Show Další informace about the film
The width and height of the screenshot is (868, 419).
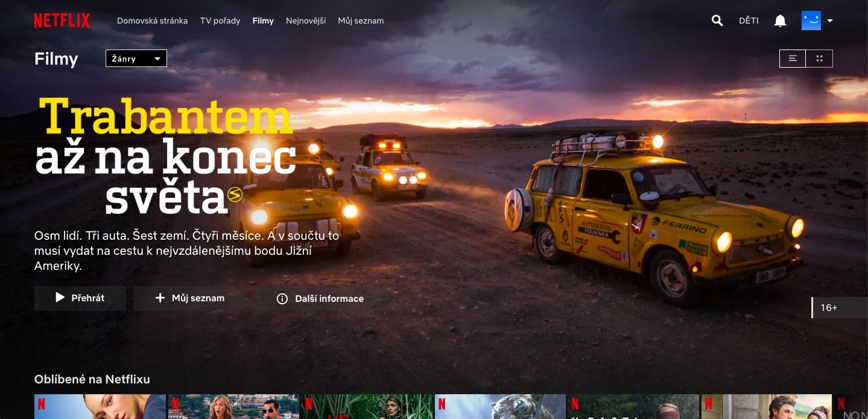coord(320,298)
